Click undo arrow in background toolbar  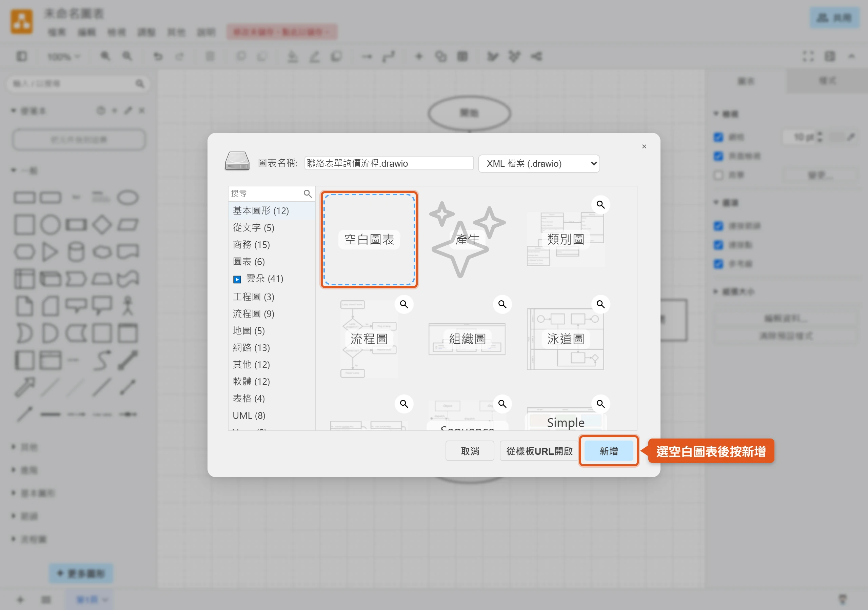158,57
